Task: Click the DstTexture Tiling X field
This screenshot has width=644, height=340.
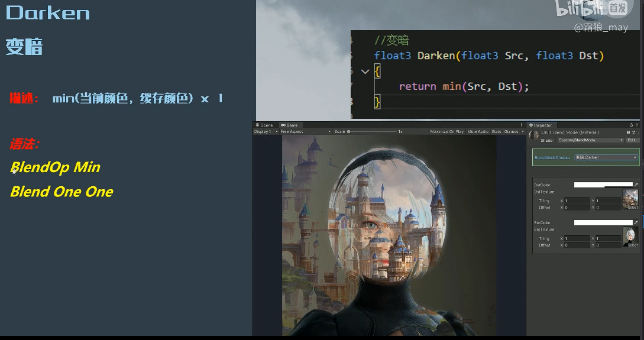Action: click(577, 201)
